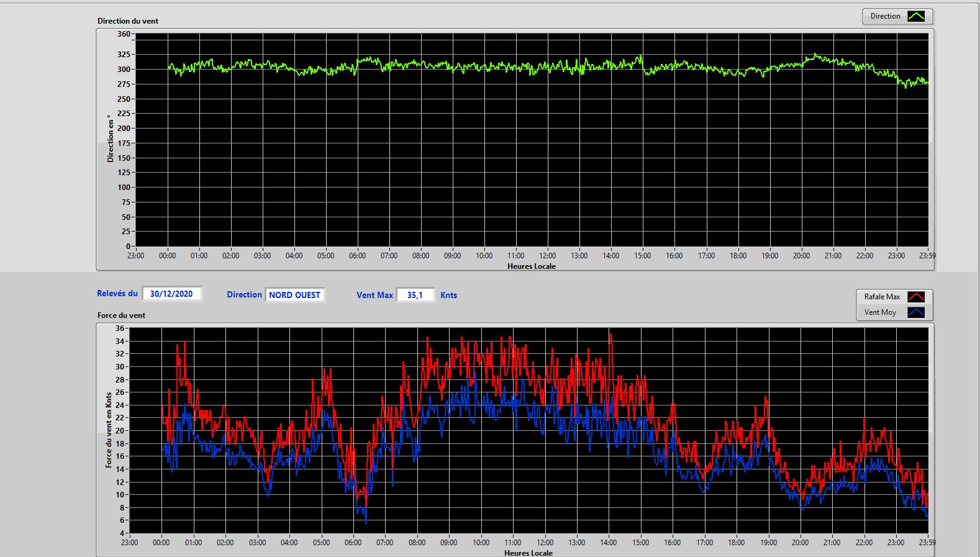The height and width of the screenshot is (557, 980).
Task: Click the 23:59 tick on direction chart axis
Action: click(927, 255)
